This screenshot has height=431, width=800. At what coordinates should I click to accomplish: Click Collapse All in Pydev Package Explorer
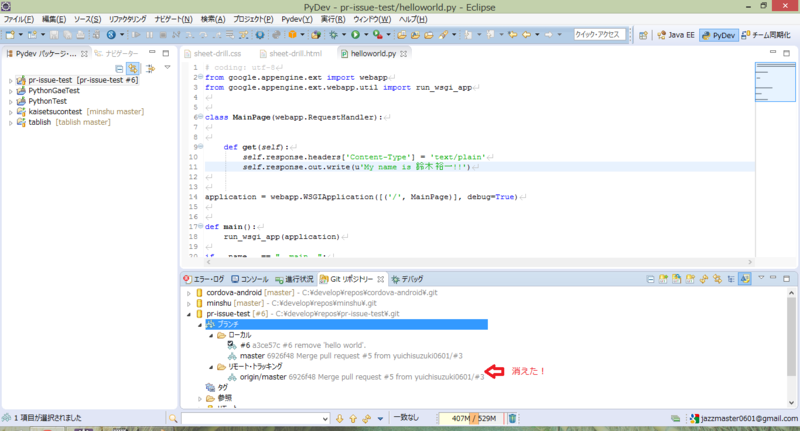pos(119,68)
